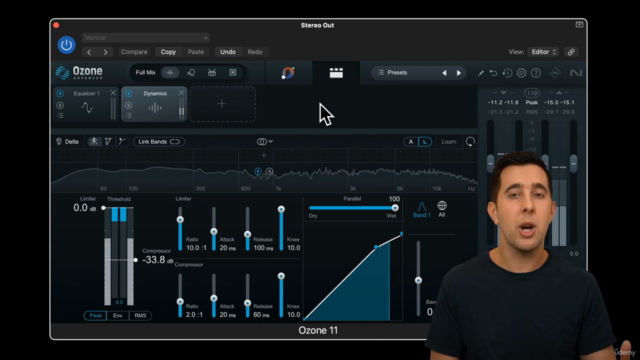Select the Full Mix target
The image size is (640, 360).
(x=145, y=73)
